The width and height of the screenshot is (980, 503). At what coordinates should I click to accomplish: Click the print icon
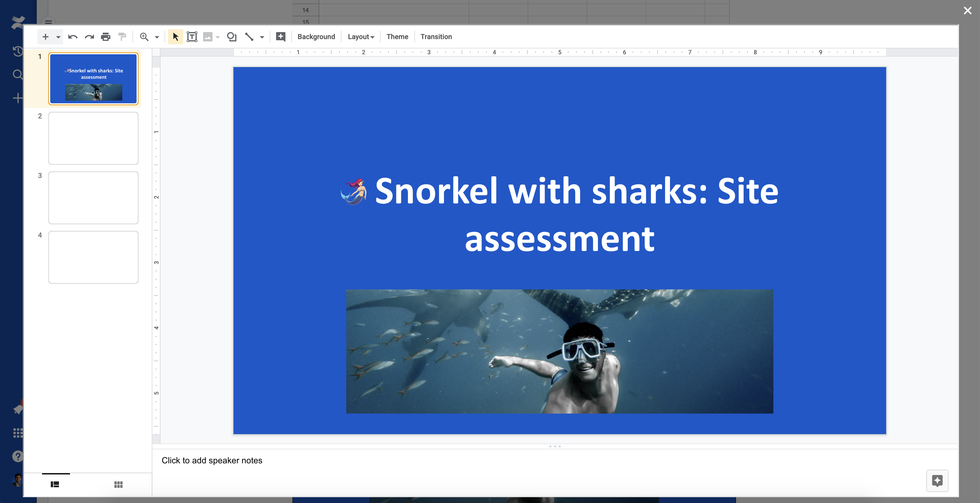pos(105,37)
